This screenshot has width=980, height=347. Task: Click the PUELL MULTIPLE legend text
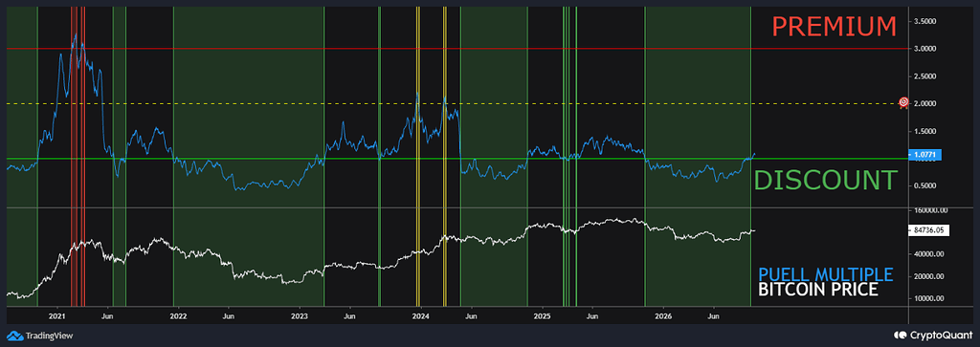(x=825, y=275)
